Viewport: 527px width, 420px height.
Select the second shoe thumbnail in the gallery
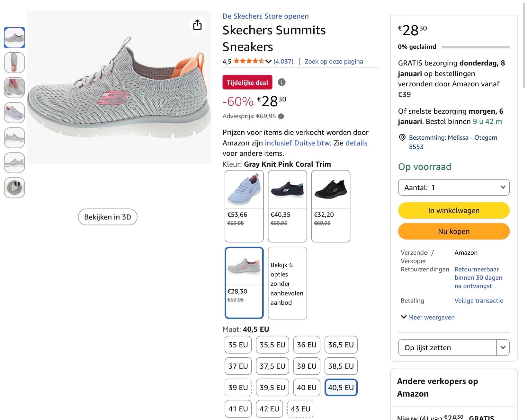(x=14, y=63)
